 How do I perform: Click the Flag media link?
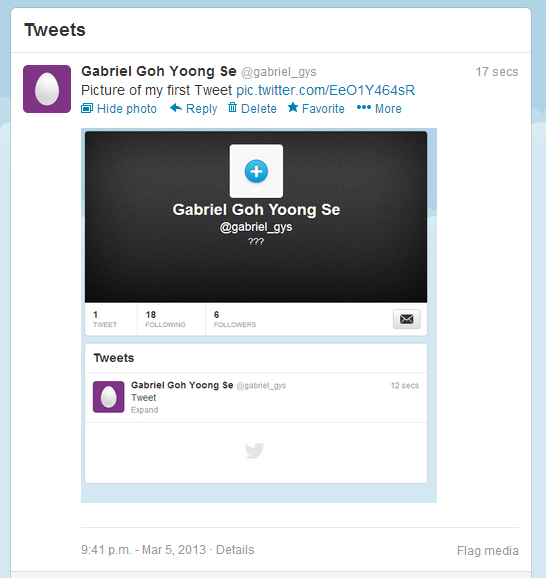click(x=487, y=551)
